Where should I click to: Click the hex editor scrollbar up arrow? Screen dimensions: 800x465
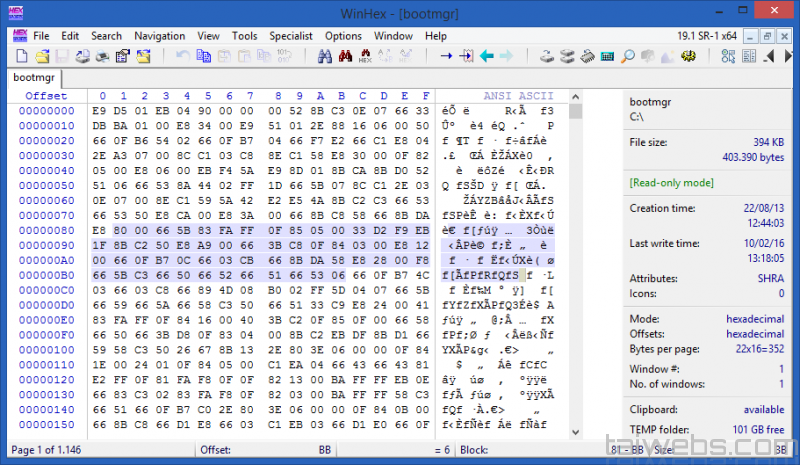pyautogui.click(x=575, y=97)
